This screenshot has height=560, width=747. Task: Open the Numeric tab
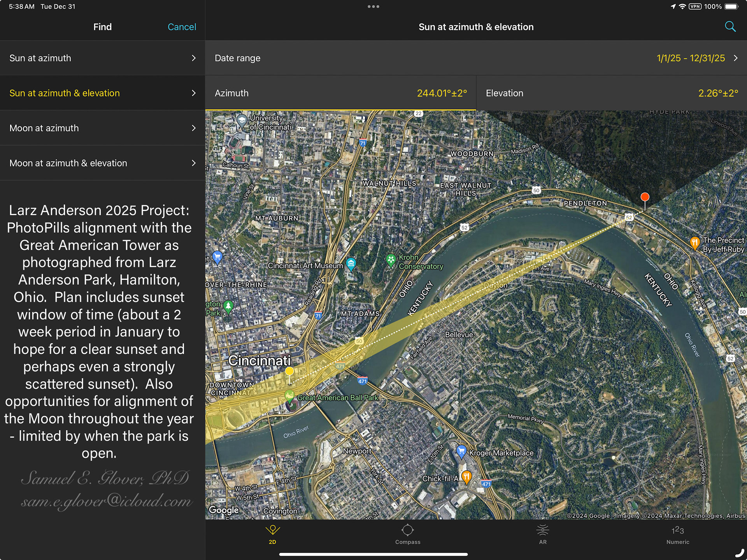(678, 534)
